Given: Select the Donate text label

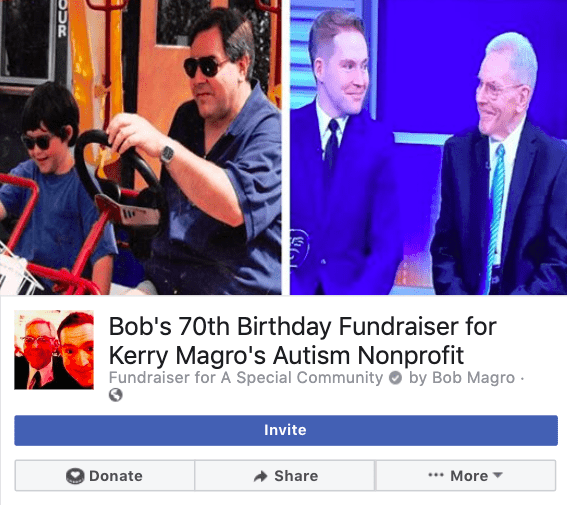Looking at the screenshot, I should pos(116,476).
